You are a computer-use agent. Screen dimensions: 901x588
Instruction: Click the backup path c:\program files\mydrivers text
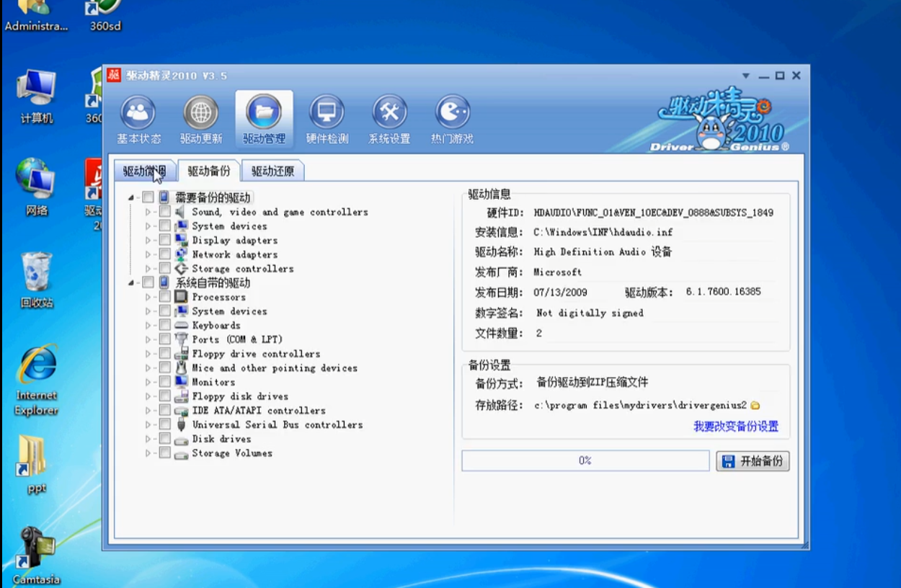coord(642,406)
